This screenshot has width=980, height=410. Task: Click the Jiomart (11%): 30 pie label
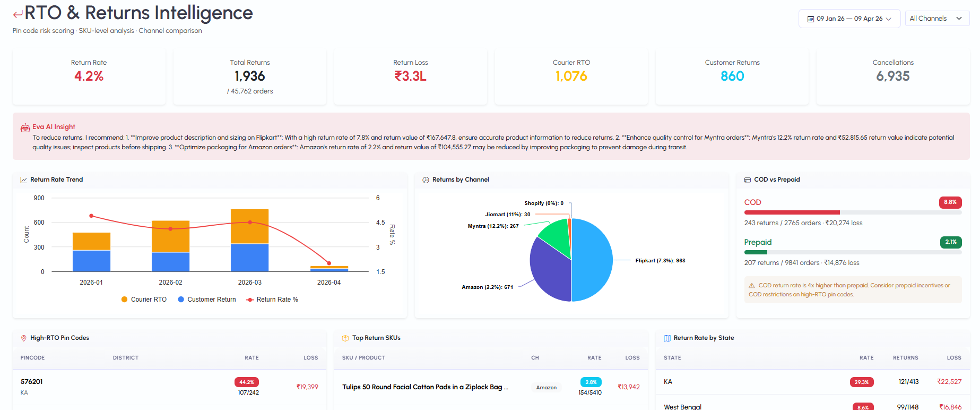(508, 215)
